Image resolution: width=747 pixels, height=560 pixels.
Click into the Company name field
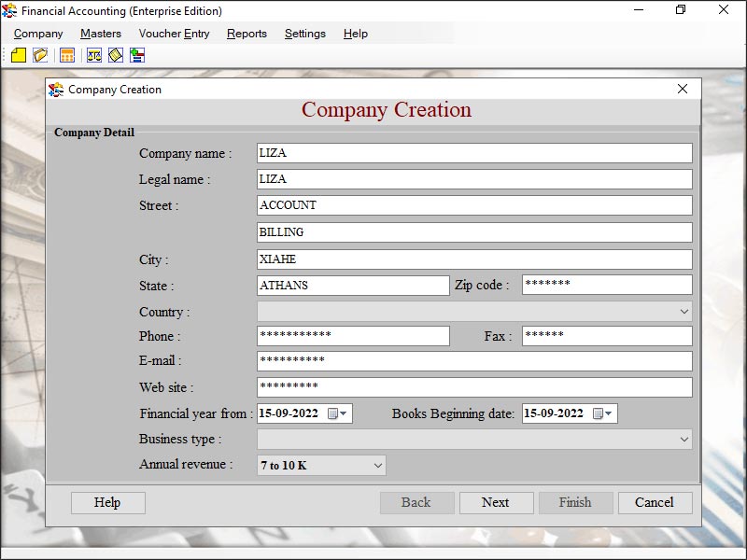(474, 153)
